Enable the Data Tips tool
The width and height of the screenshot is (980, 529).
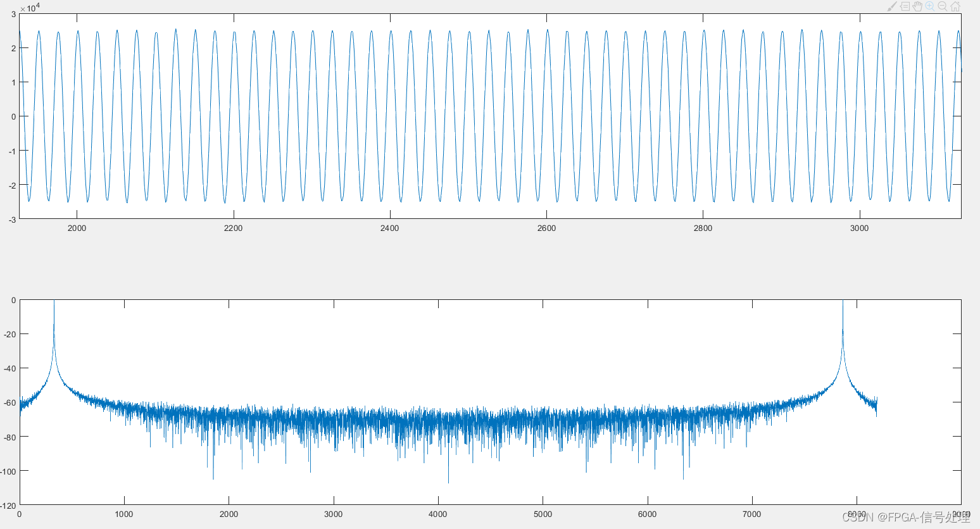point(905,6)
